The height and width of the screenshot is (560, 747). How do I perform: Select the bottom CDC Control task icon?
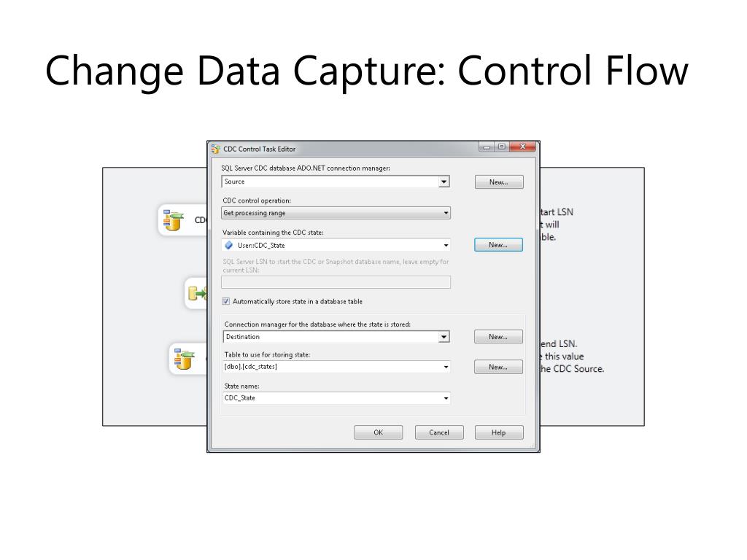pos(185,359)
